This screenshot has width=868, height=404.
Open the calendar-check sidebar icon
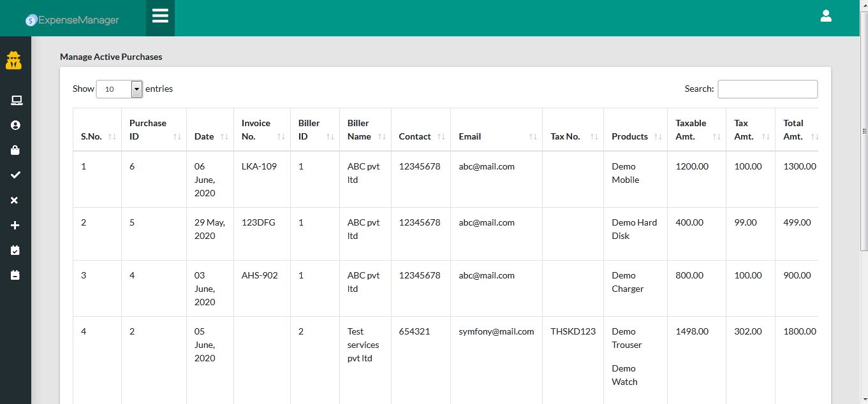(x=15, y=250)
